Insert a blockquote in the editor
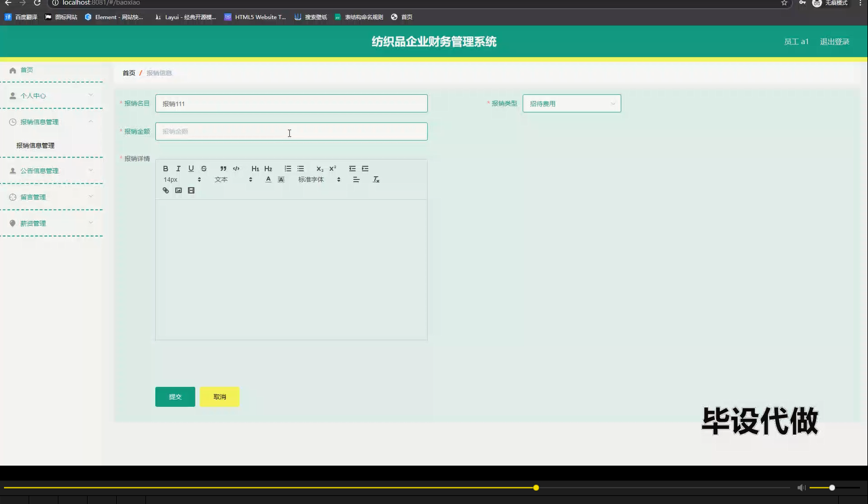Viewport: 868px width, 504px height. pos(223,168)
